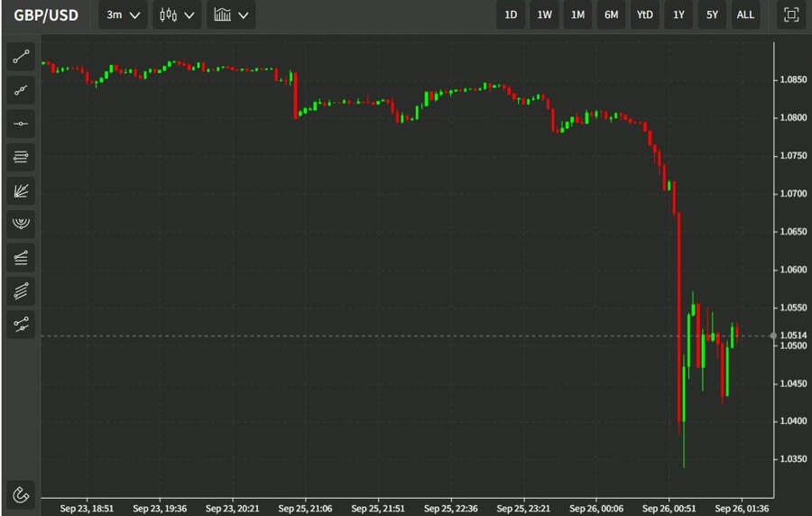Set range to 6M
The width and height of the screenshot is (812, 516).
(x=611, y=15)
